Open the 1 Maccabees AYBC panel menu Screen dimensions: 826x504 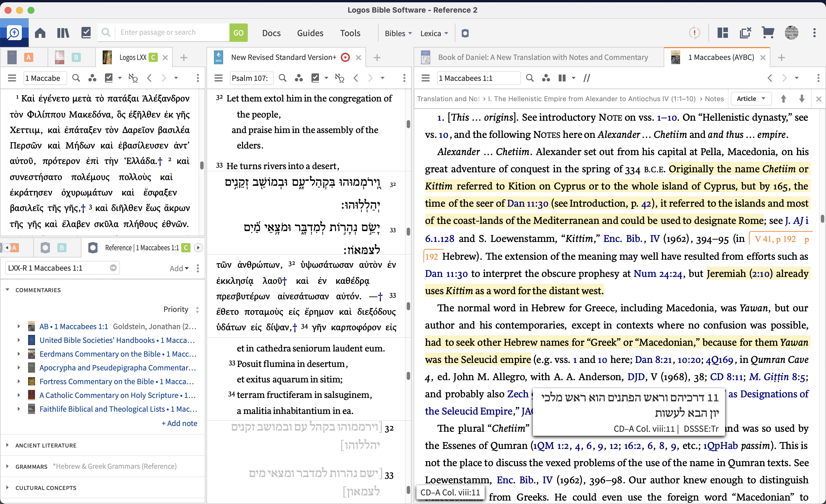tap(426, 78)
